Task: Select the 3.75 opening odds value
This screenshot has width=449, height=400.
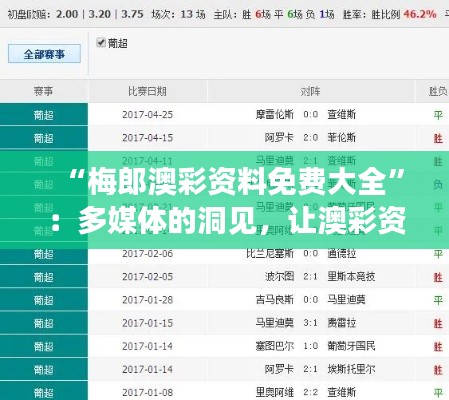Action: pyautogui.click(x=132, y=14)
